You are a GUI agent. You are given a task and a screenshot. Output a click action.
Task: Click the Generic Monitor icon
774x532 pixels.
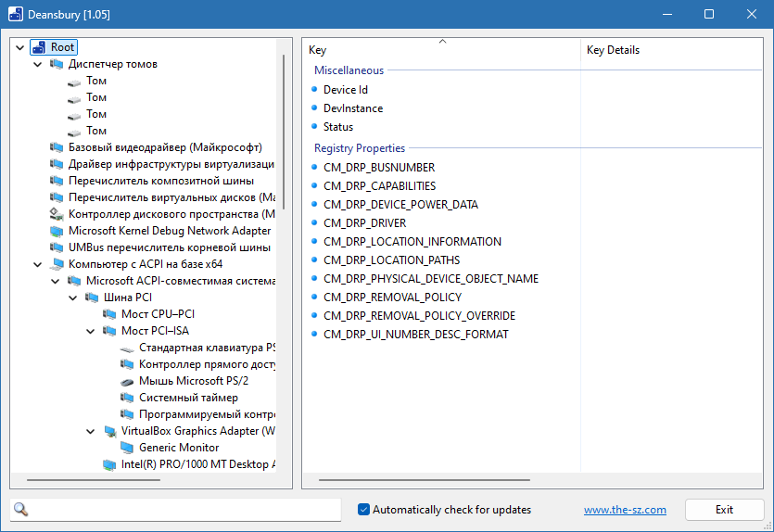pyautogui.click(x=127, y=448)
